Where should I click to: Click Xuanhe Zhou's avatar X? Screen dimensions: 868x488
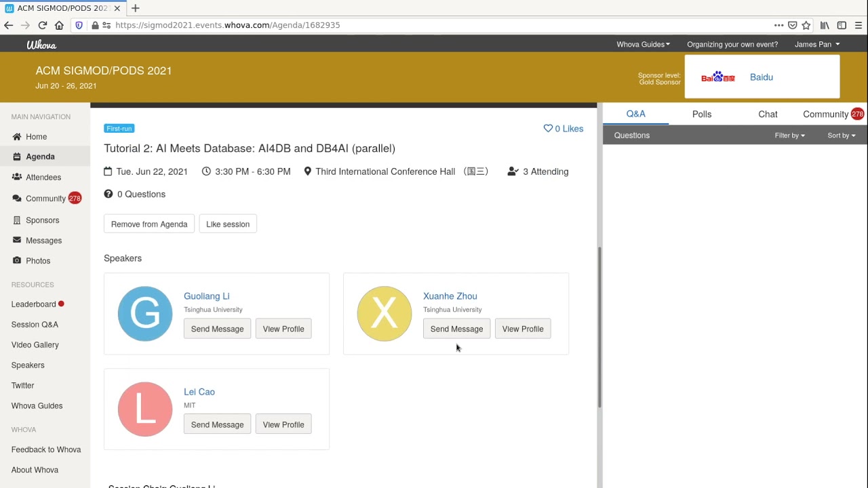click(384, 314)
